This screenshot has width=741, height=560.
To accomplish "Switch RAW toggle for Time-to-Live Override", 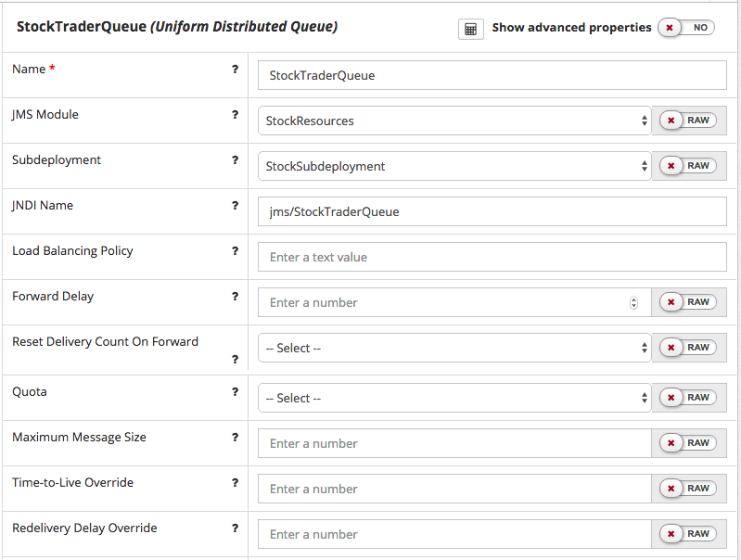I will pyautogui.click(x=687, y=489).
